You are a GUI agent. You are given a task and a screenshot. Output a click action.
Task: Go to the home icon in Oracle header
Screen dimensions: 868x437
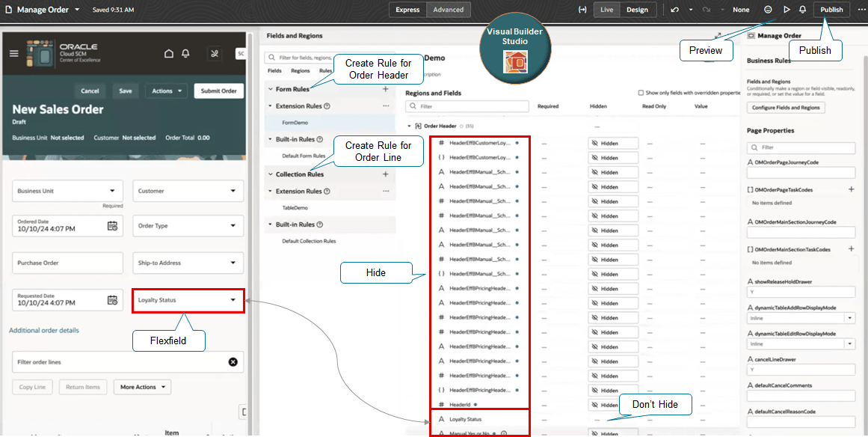170,53
